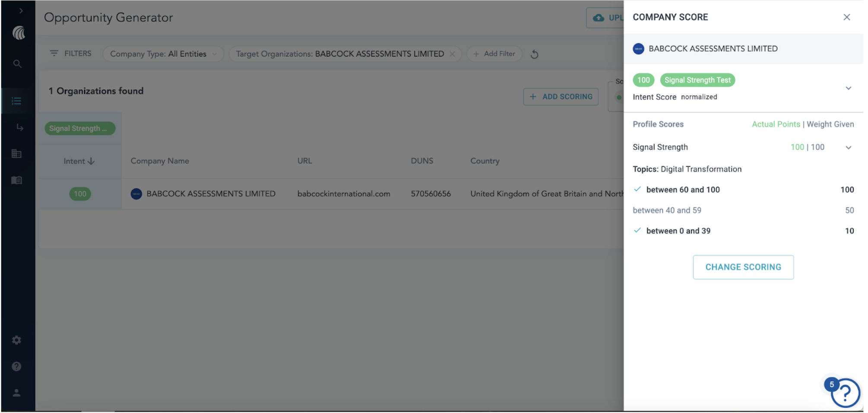Open settings gear in sidebar

pyautogui.click(x=17, y=340)
